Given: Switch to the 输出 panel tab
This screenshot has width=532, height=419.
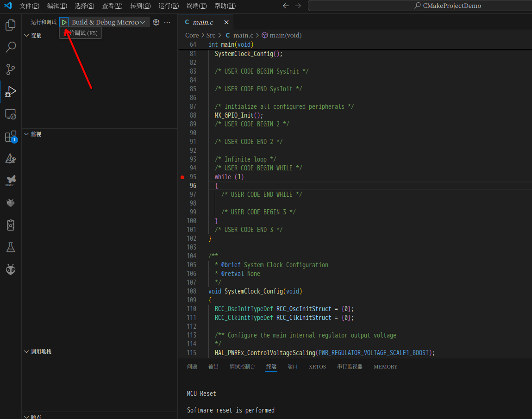Looking at the screenshot, I should [x=213, y=367].
